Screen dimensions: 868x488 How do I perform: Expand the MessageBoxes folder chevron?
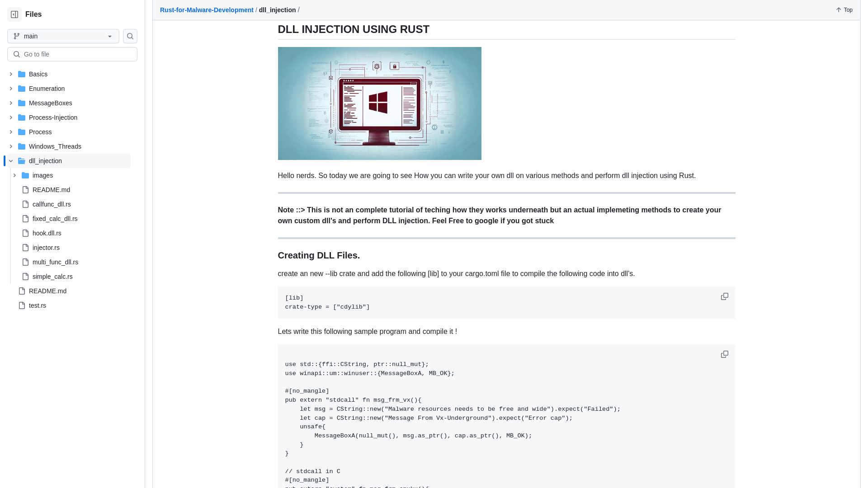pyautogui.click(x=11, y=103)
